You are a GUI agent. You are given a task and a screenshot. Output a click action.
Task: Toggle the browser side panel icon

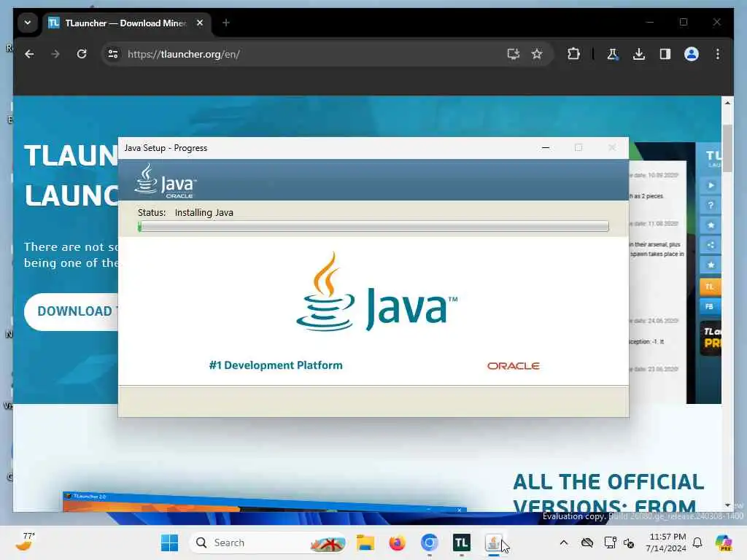[x=665, y=54]
